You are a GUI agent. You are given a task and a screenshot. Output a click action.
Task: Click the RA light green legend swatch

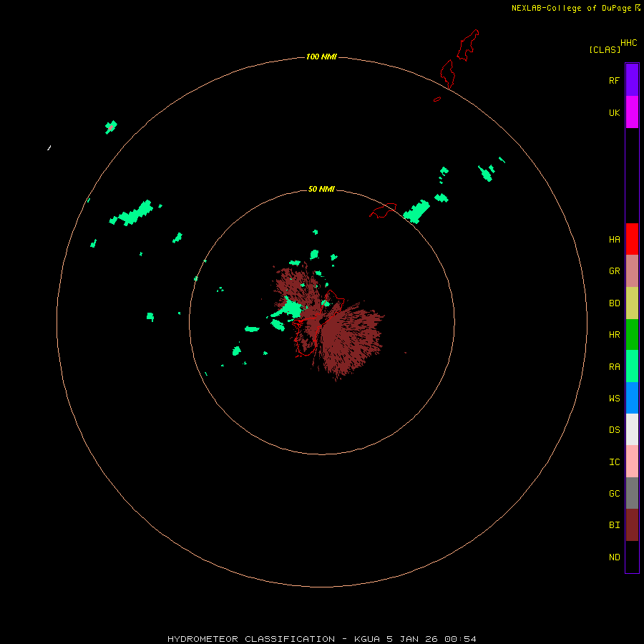tap(632, 366)
